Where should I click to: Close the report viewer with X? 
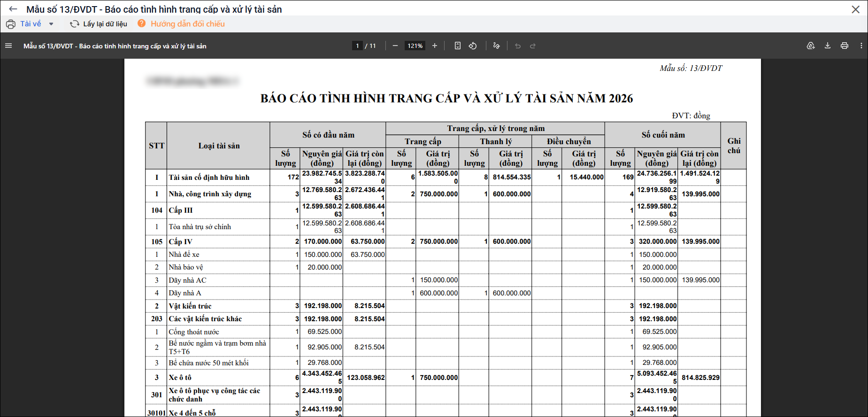[856, 9]
